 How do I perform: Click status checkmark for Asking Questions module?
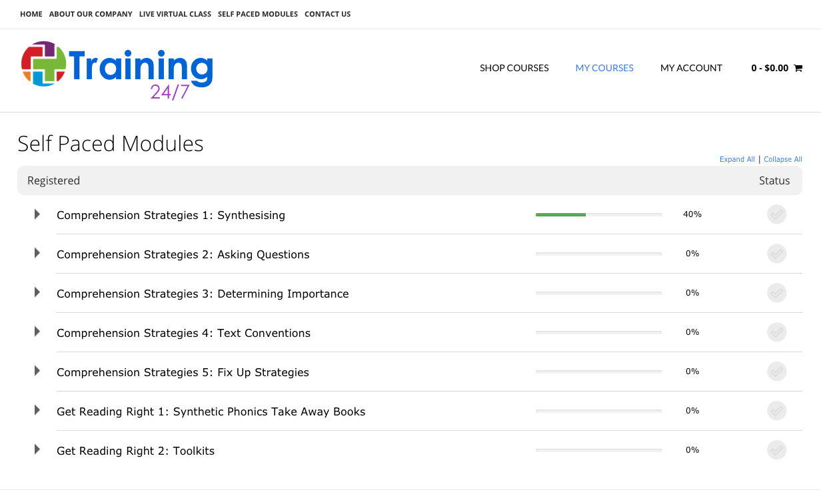pos(776,254)
